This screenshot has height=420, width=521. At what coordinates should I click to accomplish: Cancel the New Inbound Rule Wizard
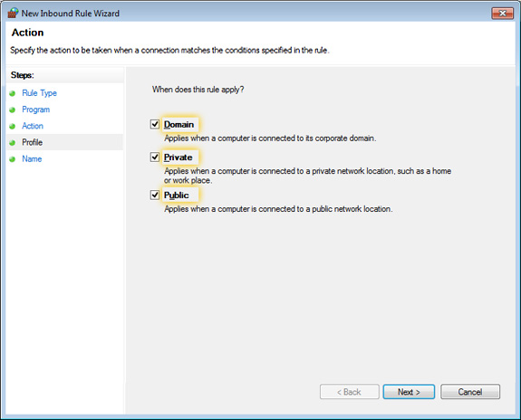tap(470, 392)
